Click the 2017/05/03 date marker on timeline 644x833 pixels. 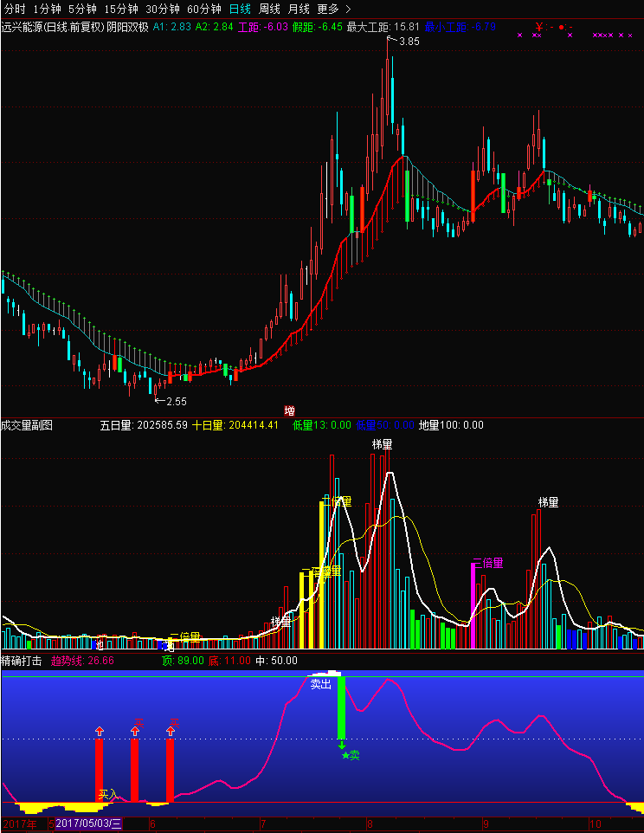(x=88, y=823)
